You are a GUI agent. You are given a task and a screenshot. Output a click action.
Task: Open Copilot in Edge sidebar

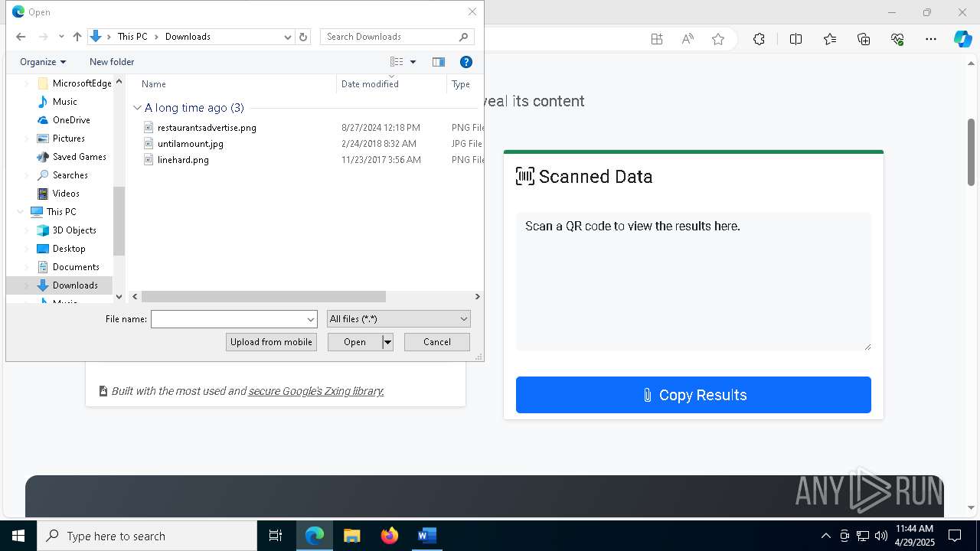962,39
